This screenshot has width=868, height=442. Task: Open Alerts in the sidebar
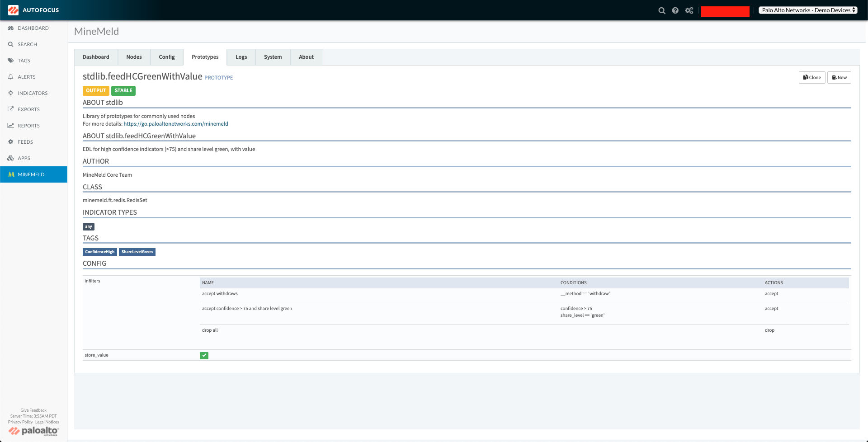click(x=26, y=77)
